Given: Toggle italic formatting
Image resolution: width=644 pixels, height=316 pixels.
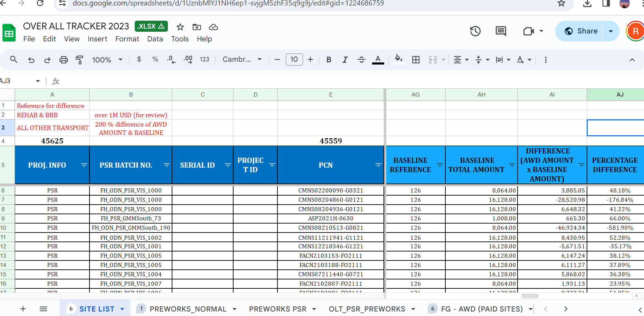Looking at the screenshot, I should [345, 59].
